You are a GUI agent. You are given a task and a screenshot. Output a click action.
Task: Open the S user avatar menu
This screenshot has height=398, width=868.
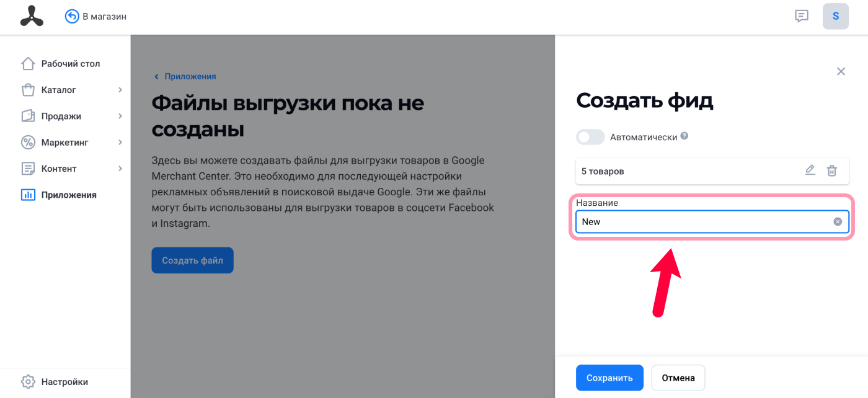836,16
